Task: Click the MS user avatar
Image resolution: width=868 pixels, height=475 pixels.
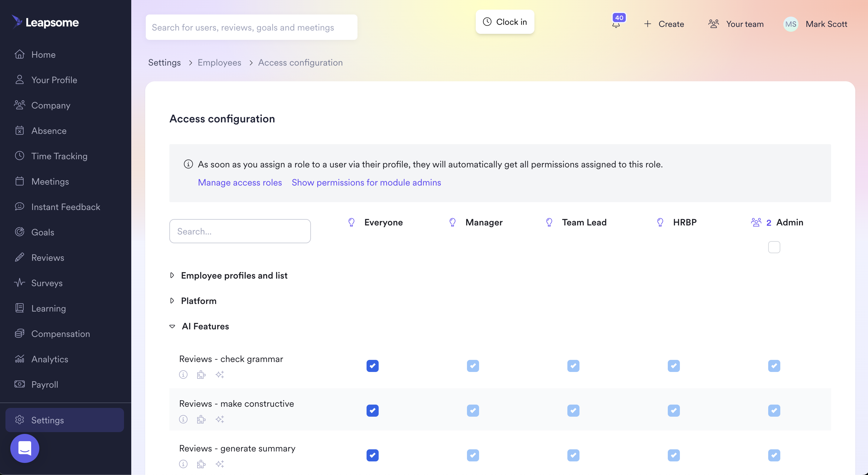Action: 791,24
